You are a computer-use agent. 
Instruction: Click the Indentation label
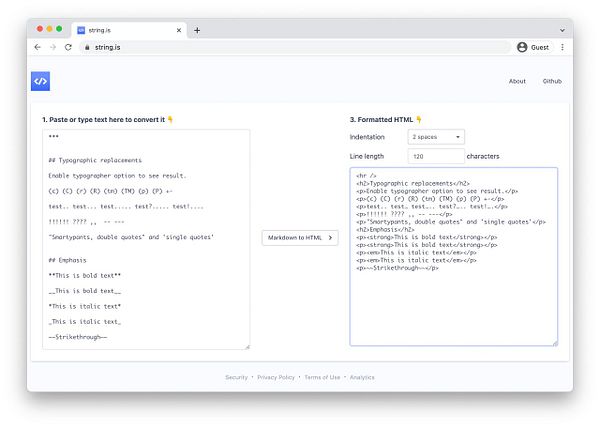367,137
